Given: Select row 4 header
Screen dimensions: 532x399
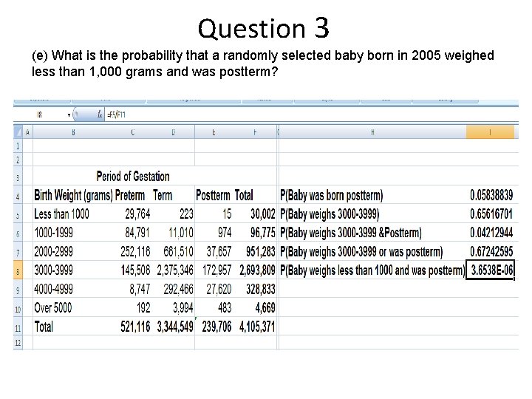Looking at the screenshot, I should [x=18, y=196].
